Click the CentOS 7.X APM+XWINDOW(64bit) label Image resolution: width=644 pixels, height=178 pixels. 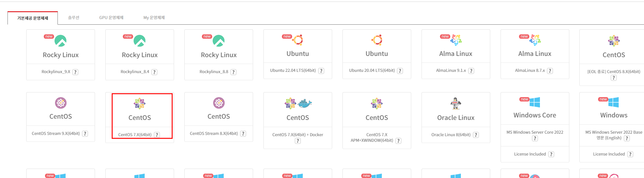372,138
